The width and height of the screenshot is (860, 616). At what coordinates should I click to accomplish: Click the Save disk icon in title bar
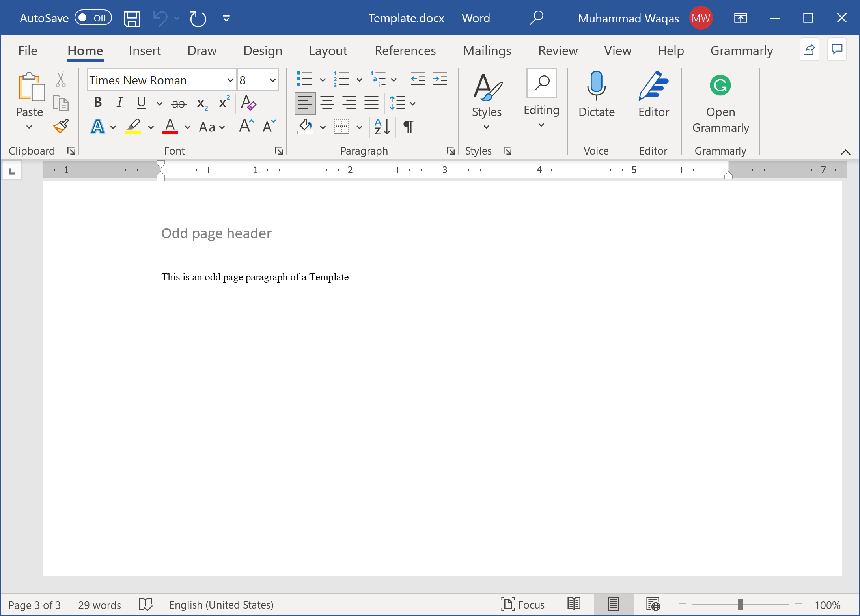(x=132, y=19)
